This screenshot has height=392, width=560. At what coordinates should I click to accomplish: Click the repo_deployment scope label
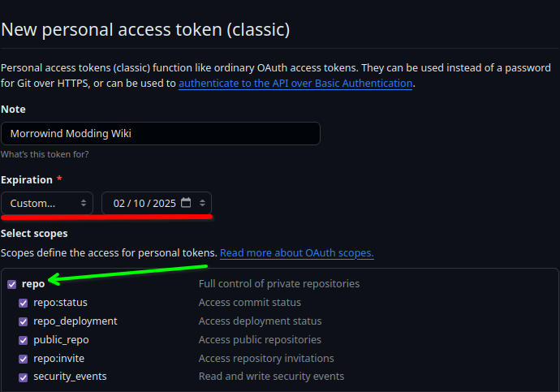coord(75,321)
